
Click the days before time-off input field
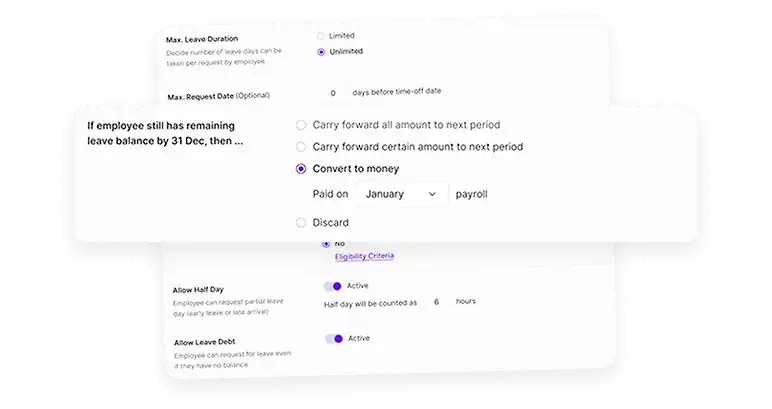pyautogui.click(x=333, y=93)
